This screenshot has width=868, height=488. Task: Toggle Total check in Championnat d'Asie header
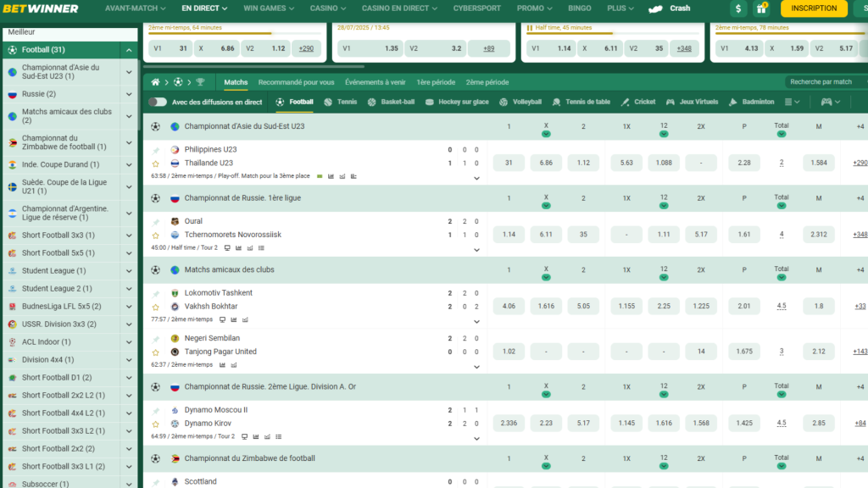pyautogui.click(x=781, y=134)
